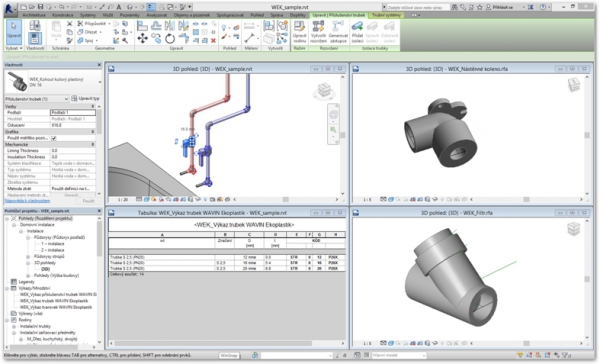Select the Rotate tool in Upravit panel
The width and height of the screenshot is (600, 364).
coord(170,38)
